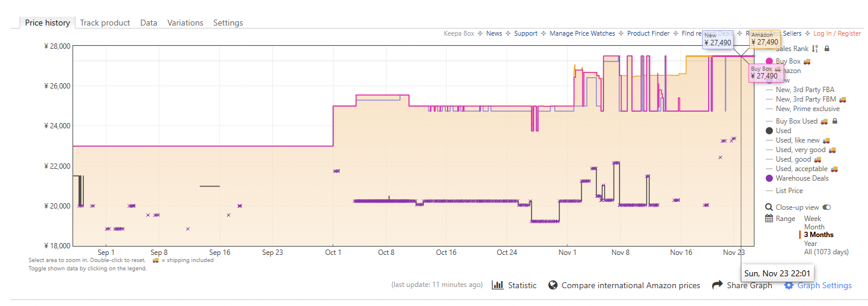Open Graph Settings via the gear icon
The image size is (868, 306).
tap(789, 286)
